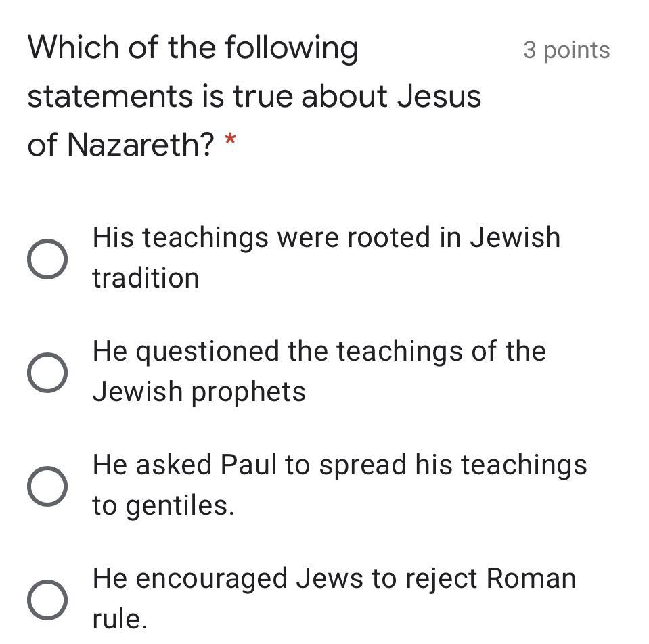Choose the 'questioned the teachings' radio button

[x=47, y=372]
